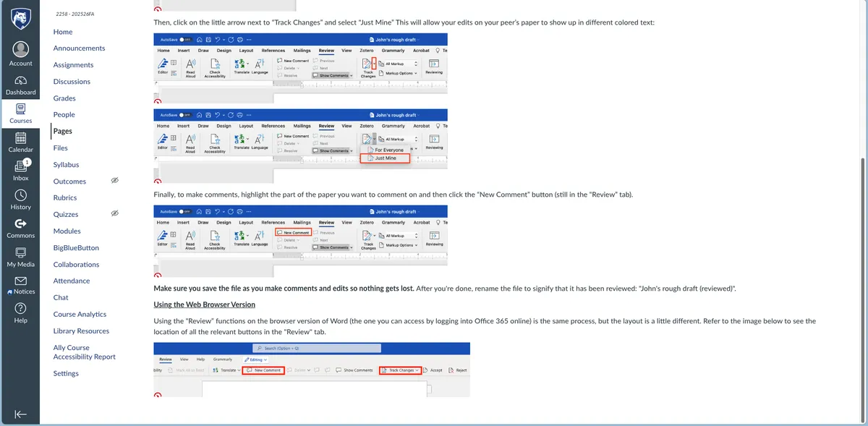Open Assignments in the course menu
The height and width of the screenshot is (426, 868).
click(x=73, y=65)
